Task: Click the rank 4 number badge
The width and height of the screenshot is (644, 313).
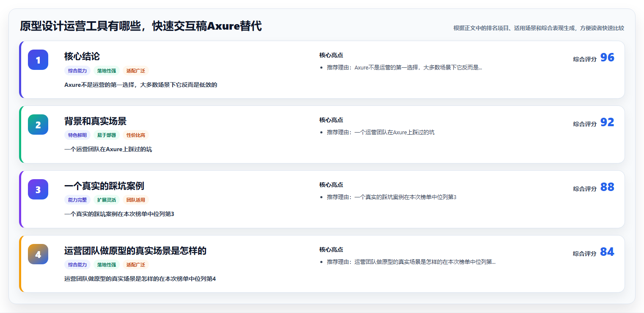Action: 38,254
